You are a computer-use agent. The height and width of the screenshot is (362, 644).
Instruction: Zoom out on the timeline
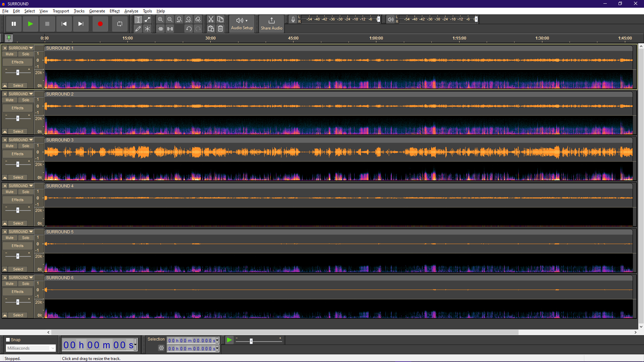pos(170,19)
